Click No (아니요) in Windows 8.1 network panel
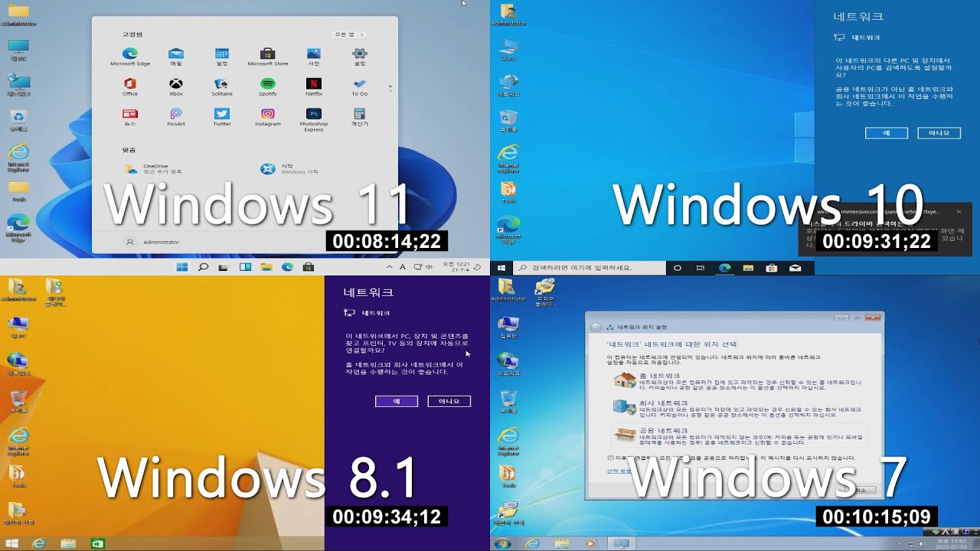 pos(449,401)
